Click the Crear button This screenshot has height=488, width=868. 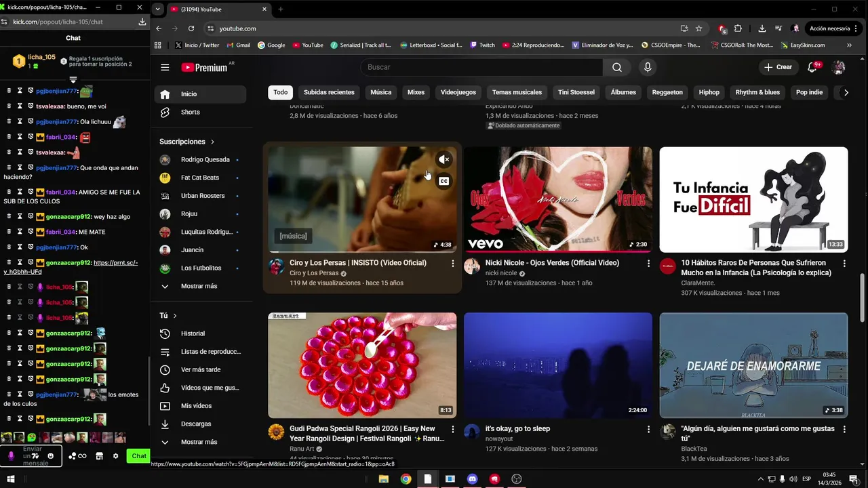[x=778, y=67]
